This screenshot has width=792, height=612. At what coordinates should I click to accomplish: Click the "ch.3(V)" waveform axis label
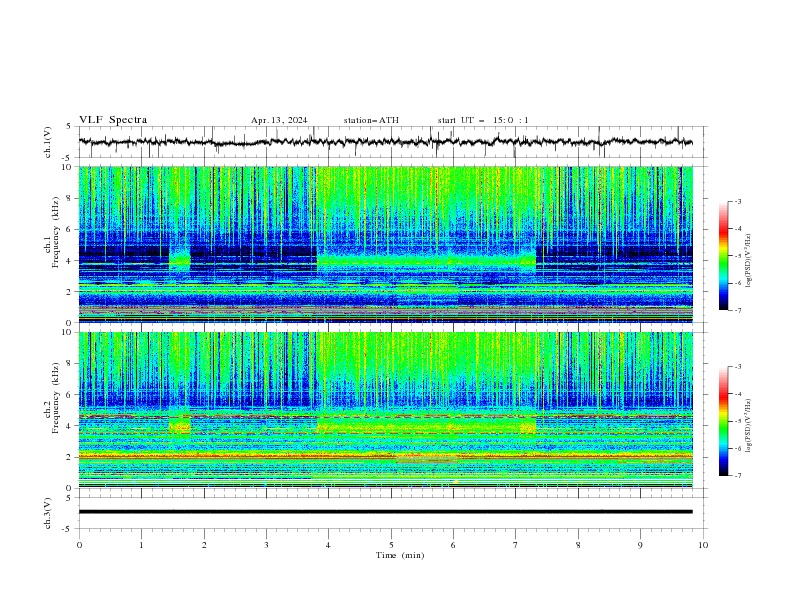point(48,513)
